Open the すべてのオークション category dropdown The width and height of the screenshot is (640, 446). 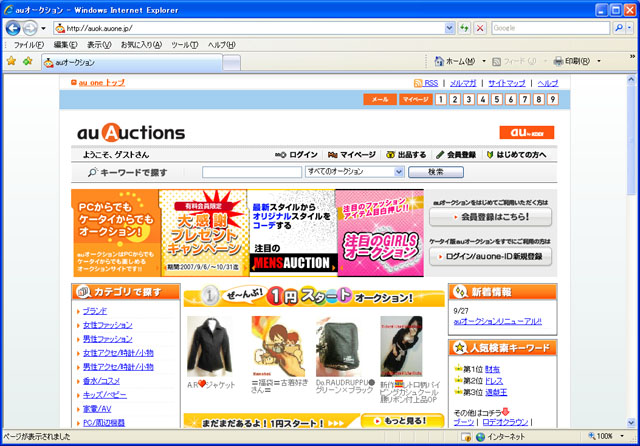354,172
